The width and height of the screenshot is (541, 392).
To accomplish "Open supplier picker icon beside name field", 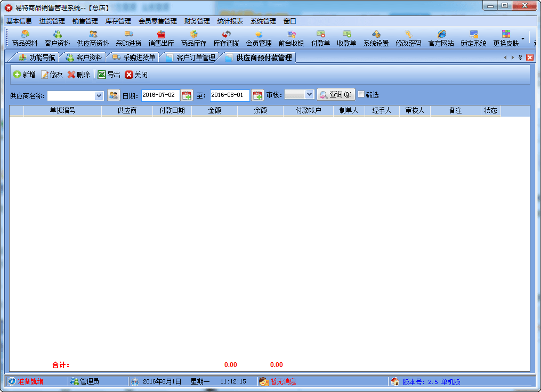I will (114, 95).
